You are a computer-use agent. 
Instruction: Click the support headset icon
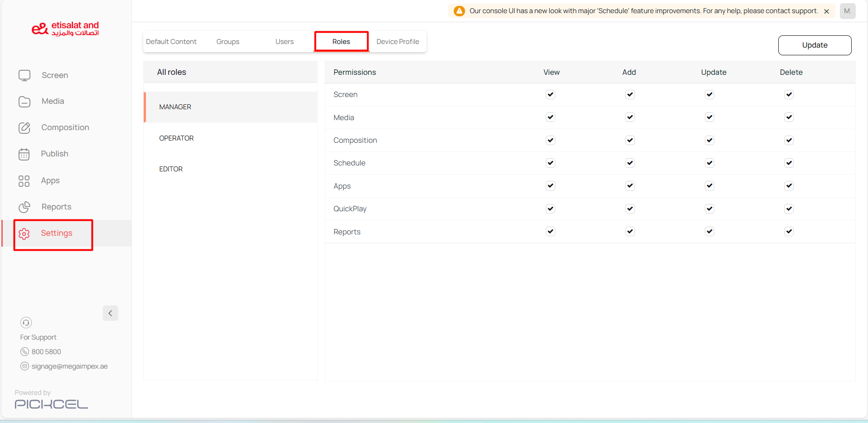coord(26,322)
